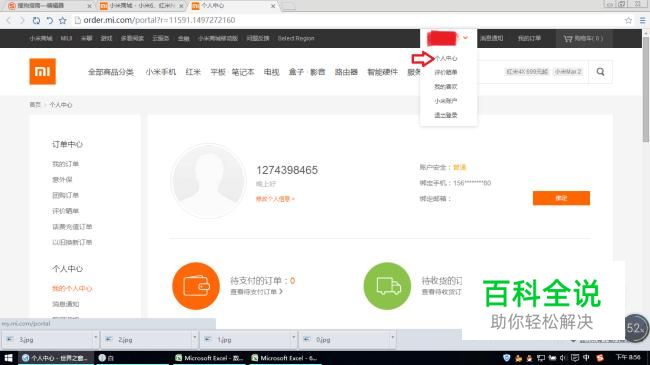Screen dimensions: 650x365
Task: Click the browser forward arrow
Action: (x=22, y=20)
